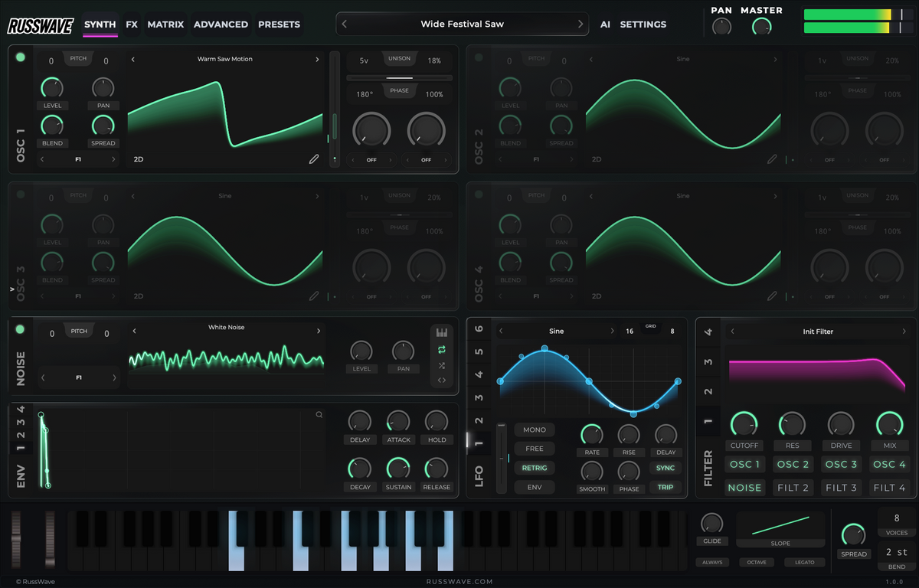
Task: Click the pencil edit icon in OSC 1
Action: click(x=313, y=159)
